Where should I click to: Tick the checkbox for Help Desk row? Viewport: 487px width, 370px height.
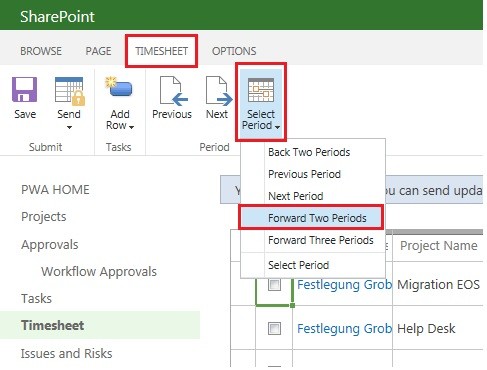(274, 329)
